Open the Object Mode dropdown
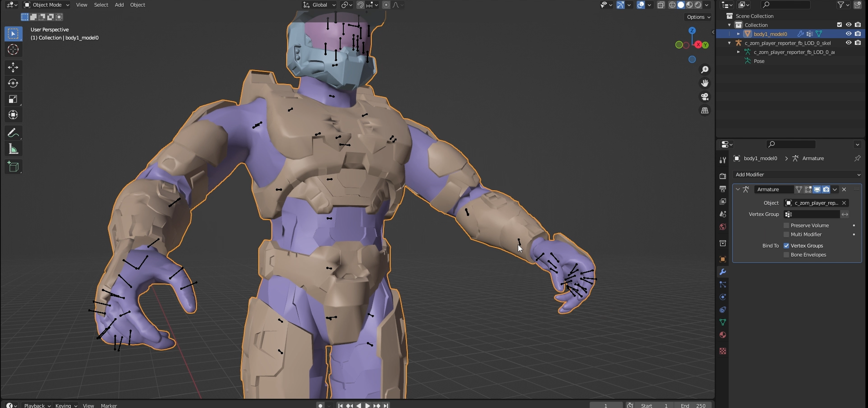868x408 pixels. click(47, 5)
